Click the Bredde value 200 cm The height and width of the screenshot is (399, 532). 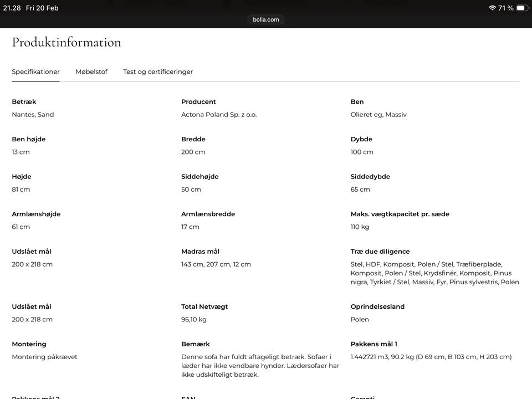[193, 152]
